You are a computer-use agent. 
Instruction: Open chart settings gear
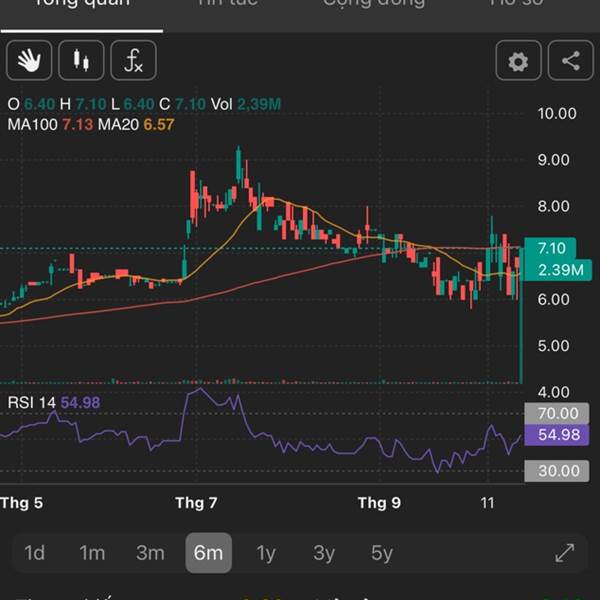coord(518,60)
